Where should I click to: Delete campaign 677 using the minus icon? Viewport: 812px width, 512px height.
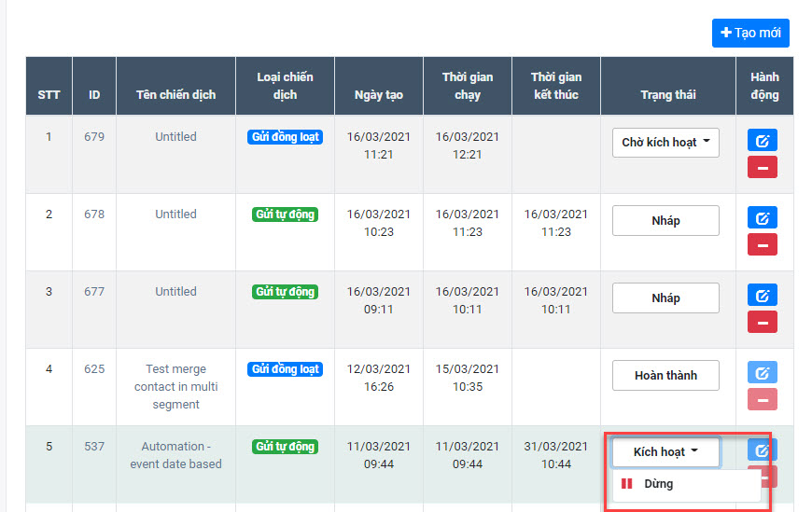tap(762, 323)
